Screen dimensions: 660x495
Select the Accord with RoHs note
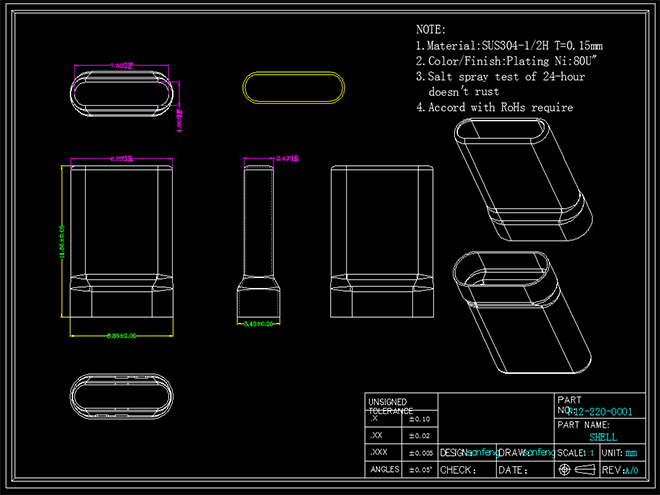click(494, 107)
